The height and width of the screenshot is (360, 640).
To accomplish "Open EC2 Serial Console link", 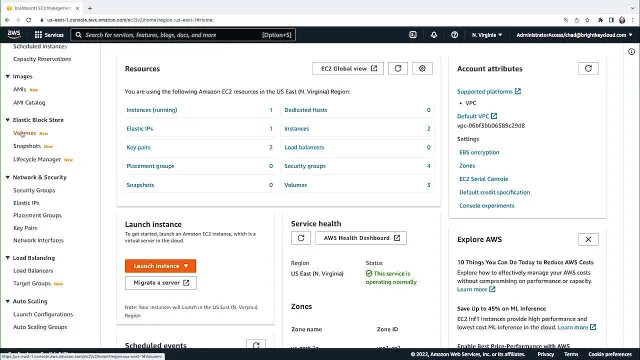I will (x=484, y=179).
